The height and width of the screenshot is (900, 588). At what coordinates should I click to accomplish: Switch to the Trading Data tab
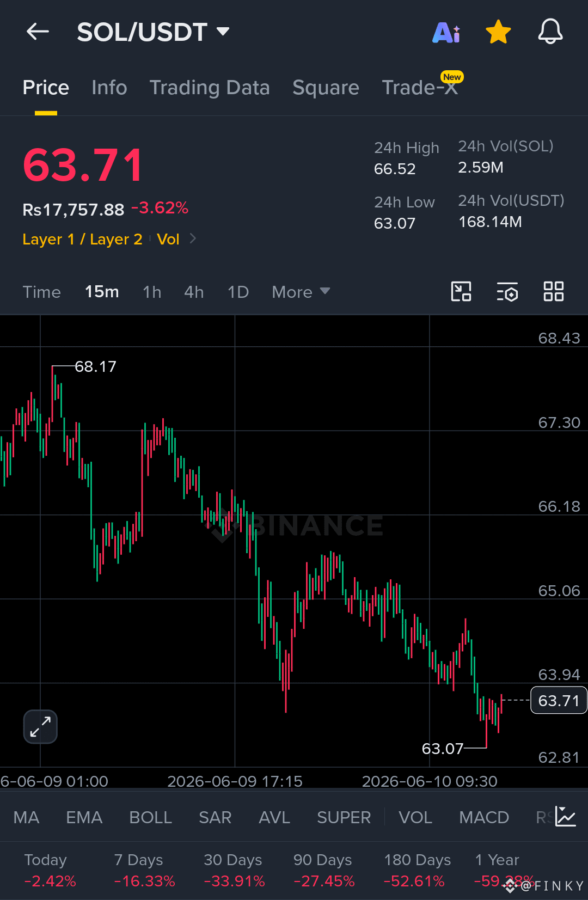point(210,88)
